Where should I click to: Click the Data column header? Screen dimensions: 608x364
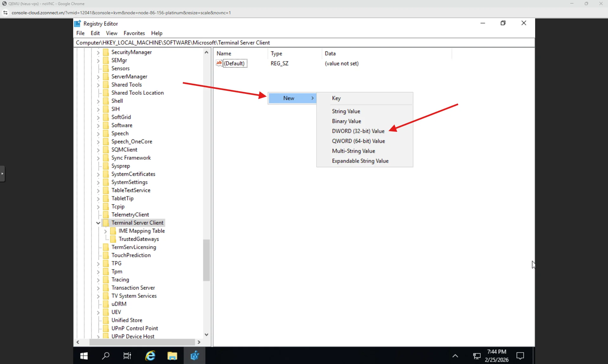387,53
